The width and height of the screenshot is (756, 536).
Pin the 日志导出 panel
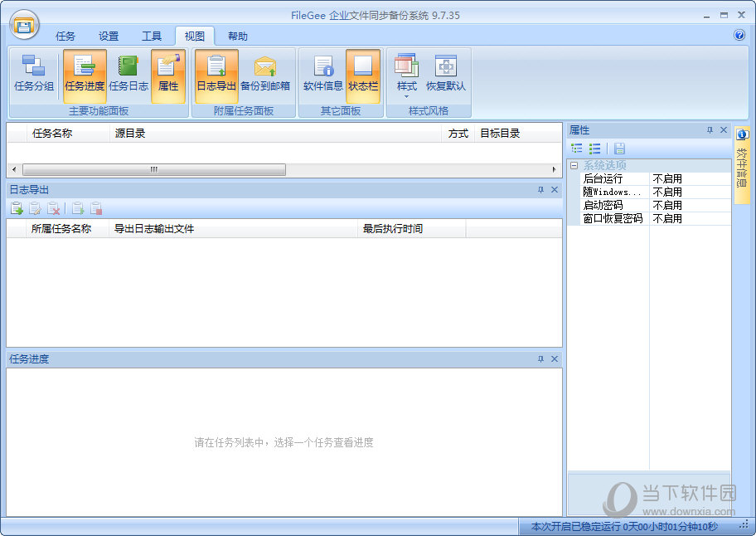coord(540,190)
